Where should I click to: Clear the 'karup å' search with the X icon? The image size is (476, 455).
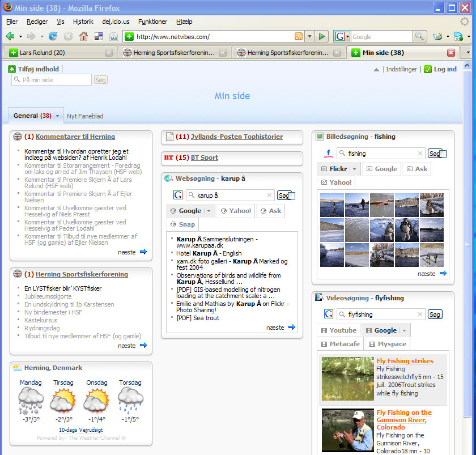pos(270,195)
